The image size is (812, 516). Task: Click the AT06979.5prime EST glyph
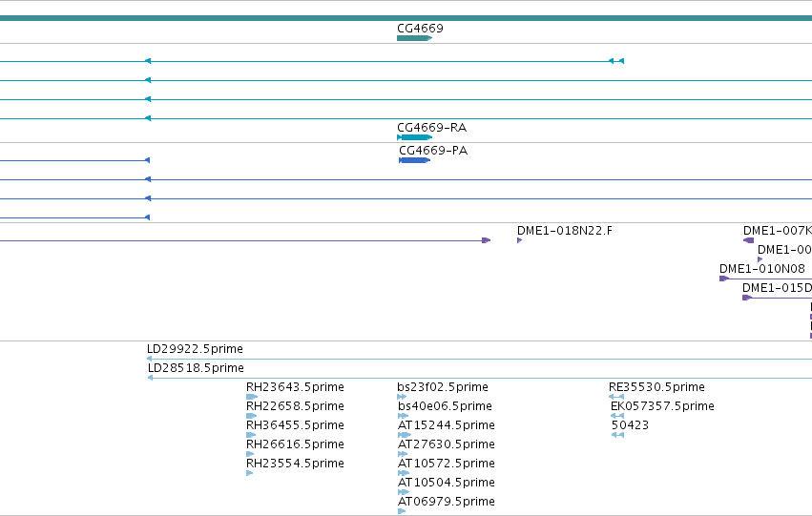[x=402, y=511]
